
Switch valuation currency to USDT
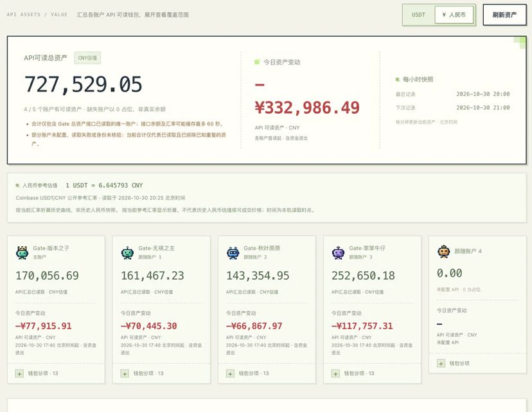(418, 15)
